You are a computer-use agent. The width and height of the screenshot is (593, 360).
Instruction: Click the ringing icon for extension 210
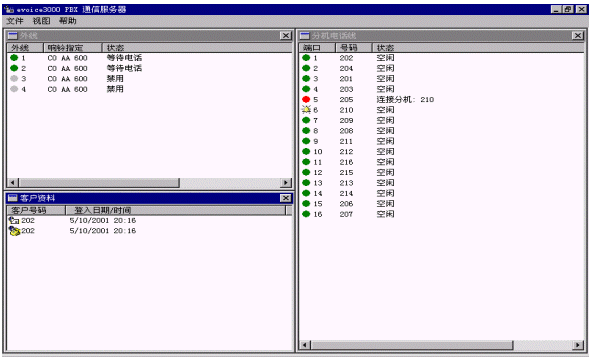tap(306, 110)
